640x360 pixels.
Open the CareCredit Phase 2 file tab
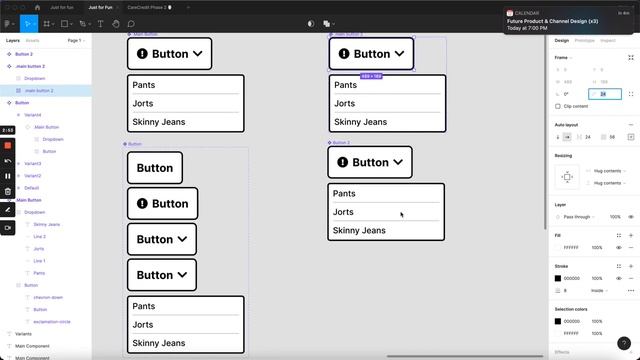(x=149, y=7)
